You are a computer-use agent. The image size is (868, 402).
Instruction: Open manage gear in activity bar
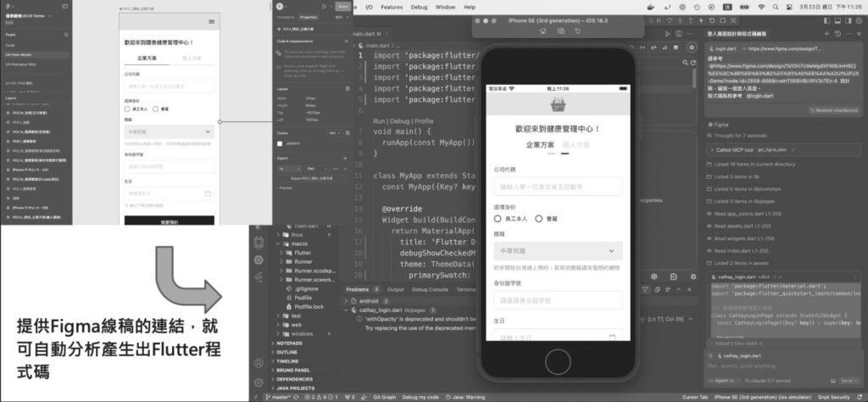259,382
